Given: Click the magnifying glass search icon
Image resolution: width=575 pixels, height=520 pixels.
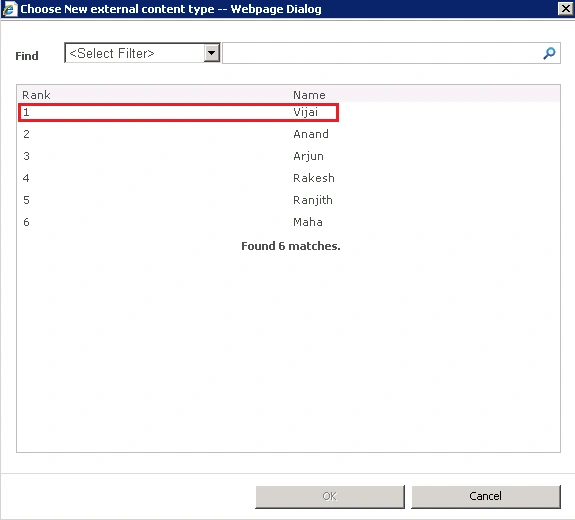Looking at the screenshot, I should [549, 54].
